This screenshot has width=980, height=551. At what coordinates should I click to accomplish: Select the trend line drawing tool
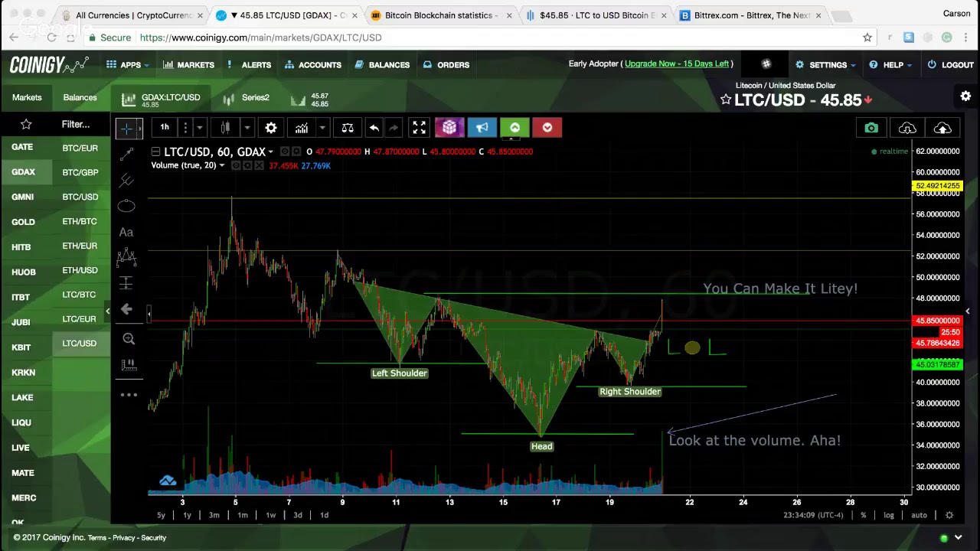127,154
